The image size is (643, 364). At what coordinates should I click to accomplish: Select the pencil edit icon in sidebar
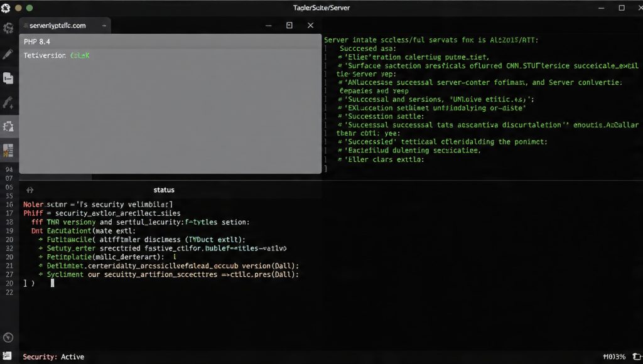tap(8, 54)
